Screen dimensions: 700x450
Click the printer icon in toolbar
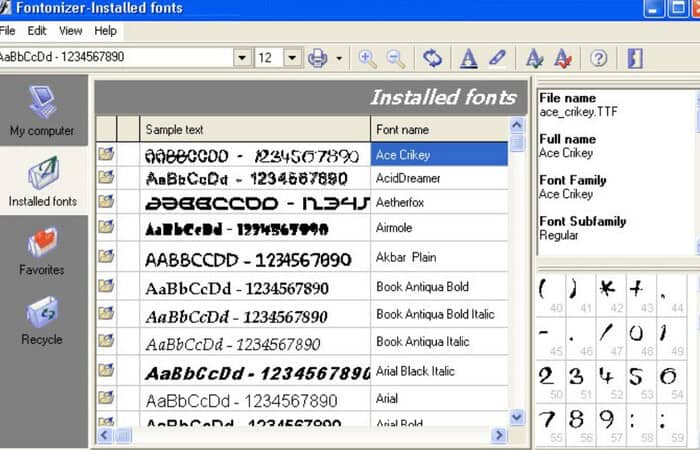coord(317,58)
